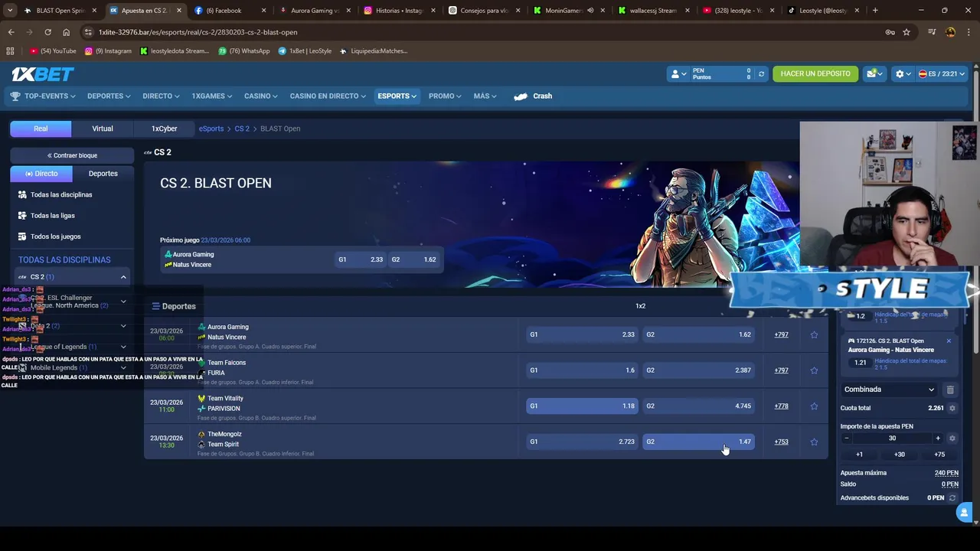Open DEPORTES dropdown menu
980x551 pixels.
[109, 96]
